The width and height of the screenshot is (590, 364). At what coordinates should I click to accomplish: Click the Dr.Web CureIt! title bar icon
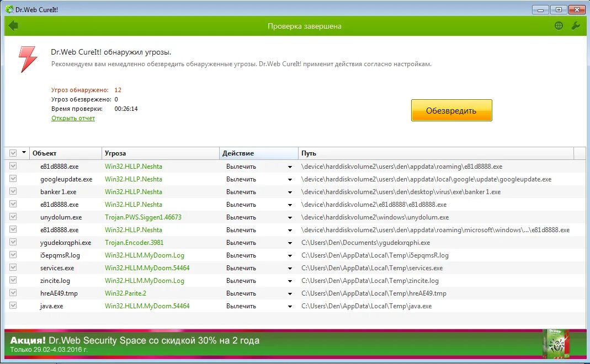tap(9, 9)
